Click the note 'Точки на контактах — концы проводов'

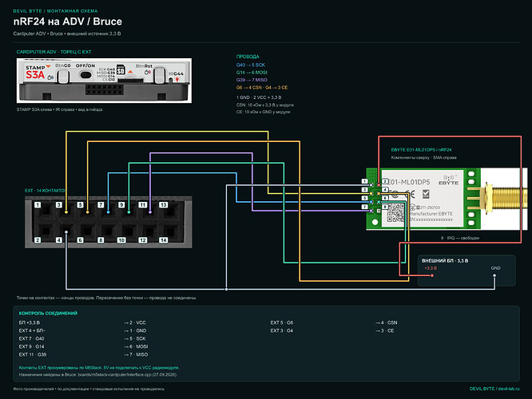[106, 298]
